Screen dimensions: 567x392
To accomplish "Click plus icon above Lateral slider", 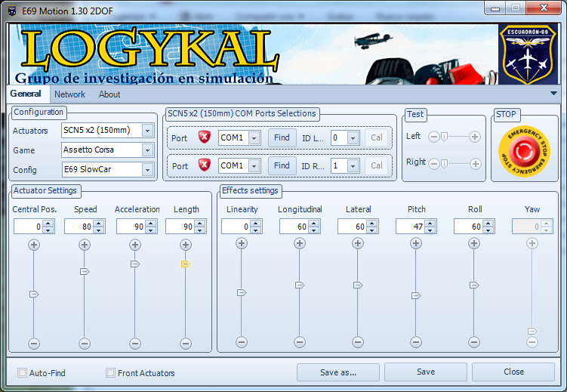I will coord(358,243).
